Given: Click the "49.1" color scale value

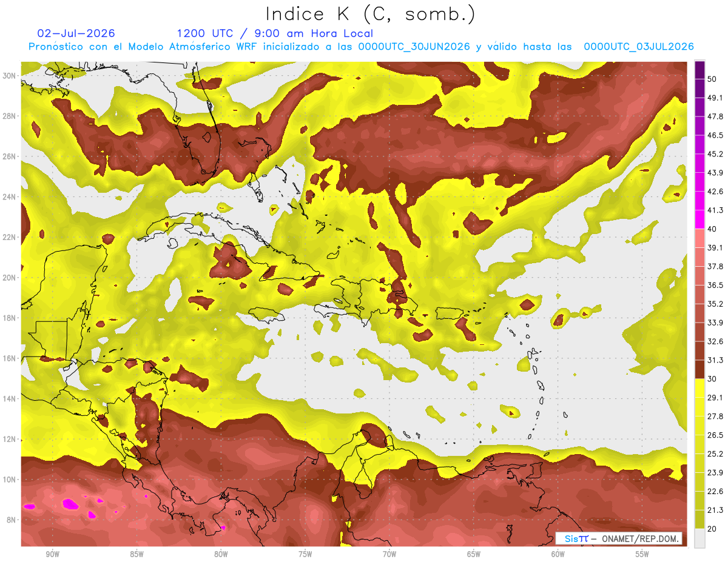Looking at the screenshot, I should [715, 98].
